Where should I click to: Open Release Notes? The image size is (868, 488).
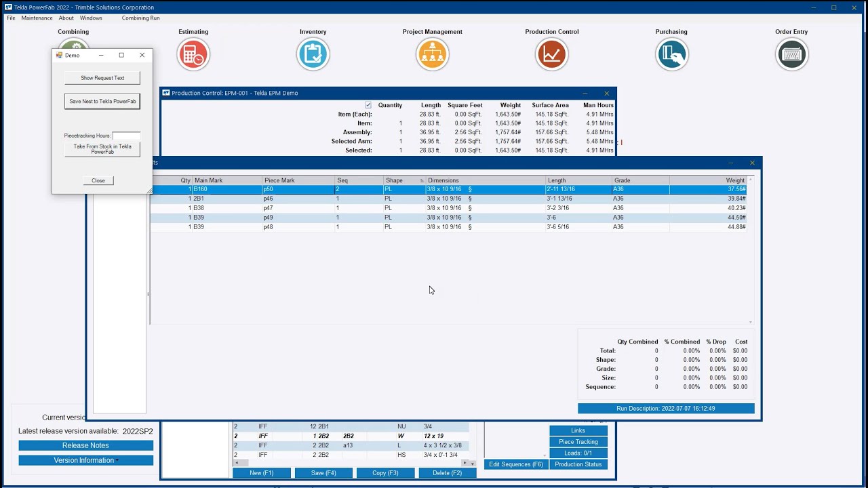[x=85, y=445]
